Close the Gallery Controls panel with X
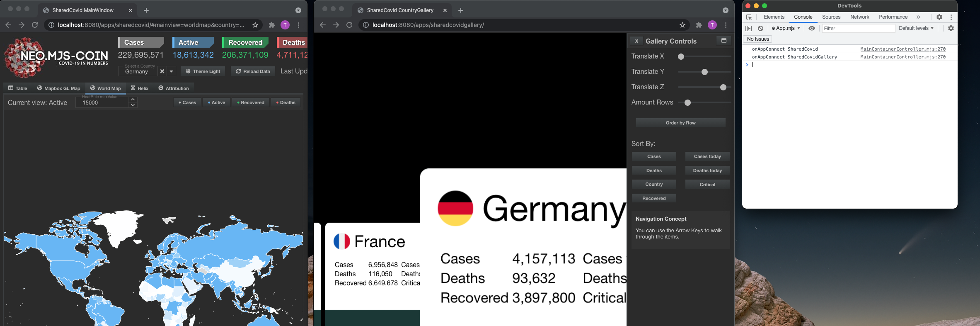The width and height of the screenshot is (980, 326). point(637,41)
